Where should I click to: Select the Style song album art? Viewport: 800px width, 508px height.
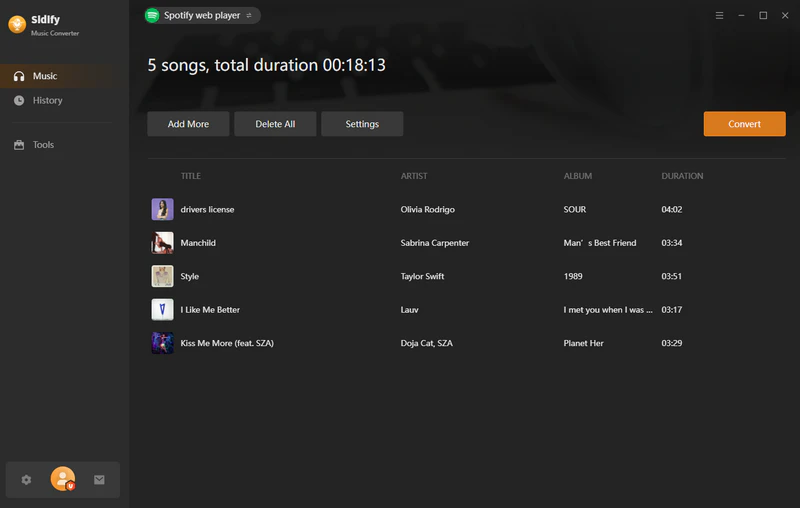click(x=162, y=276)
